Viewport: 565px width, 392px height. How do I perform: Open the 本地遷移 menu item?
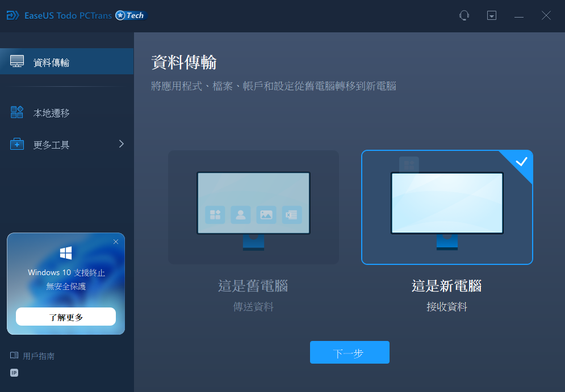coord(52,113)
